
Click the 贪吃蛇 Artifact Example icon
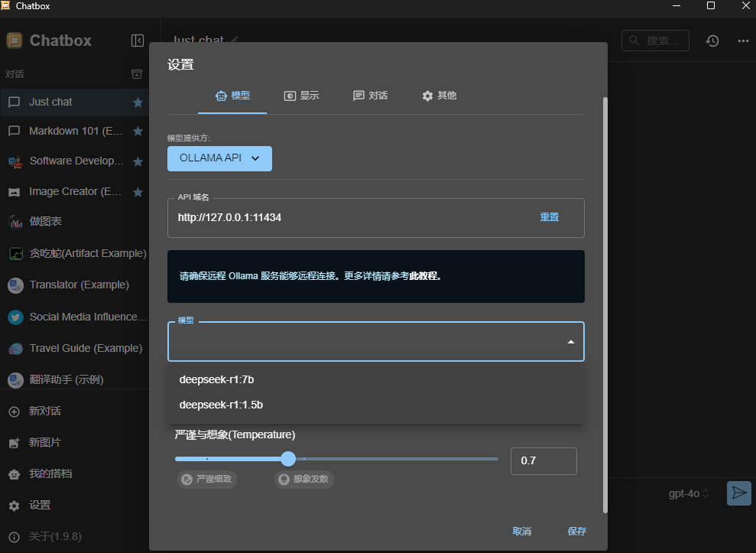[x=15, y=253]
